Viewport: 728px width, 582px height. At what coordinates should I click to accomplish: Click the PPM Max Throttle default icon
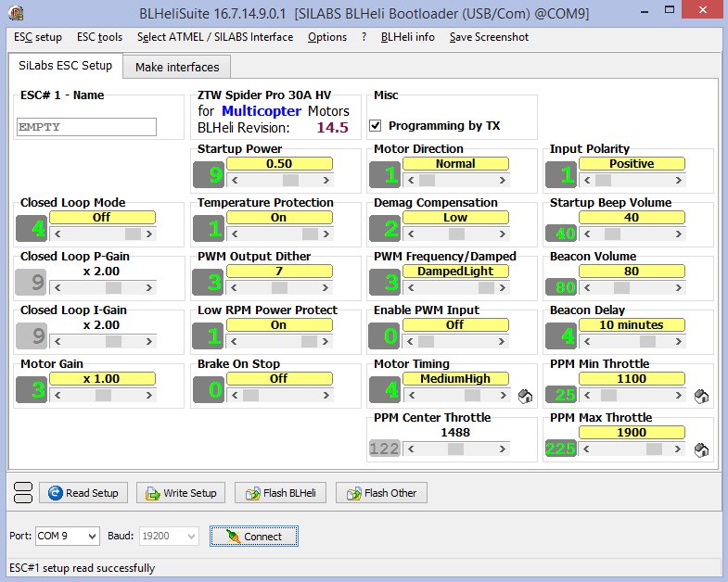pos(701,449)
